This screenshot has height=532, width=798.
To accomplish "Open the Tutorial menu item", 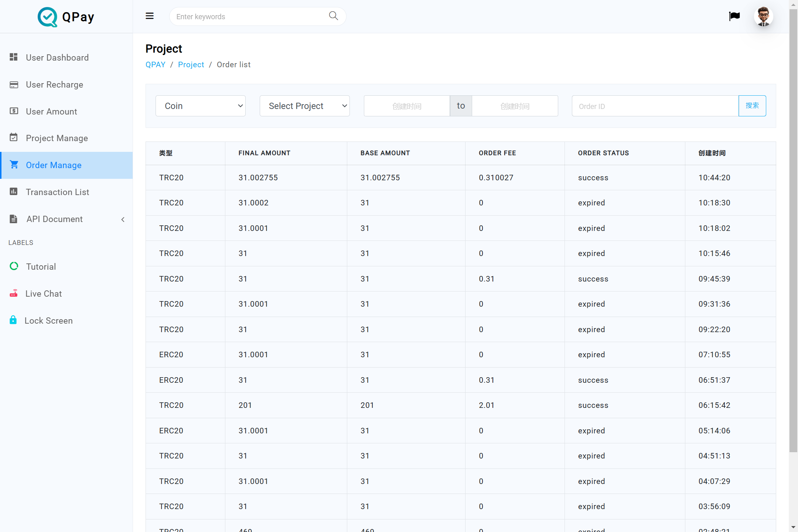I will coord(41,267).
